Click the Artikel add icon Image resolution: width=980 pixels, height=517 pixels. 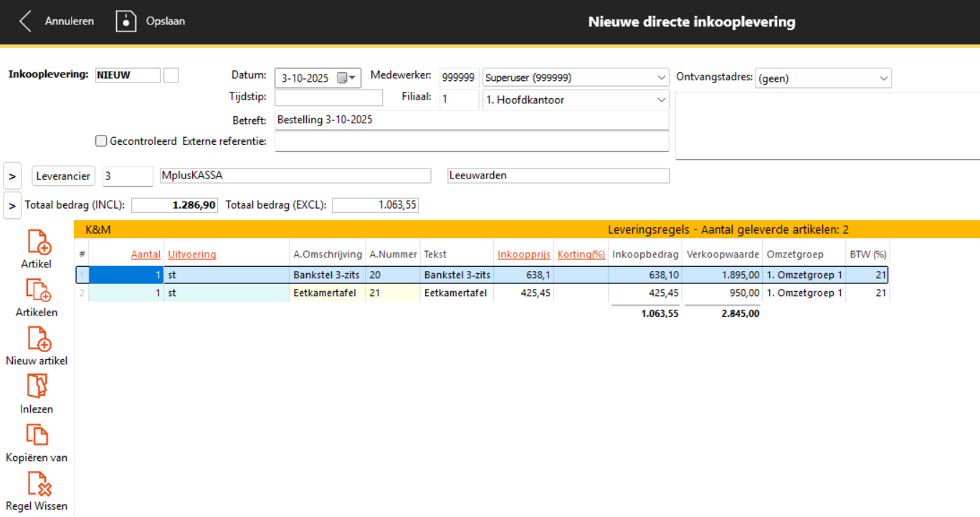39,242
